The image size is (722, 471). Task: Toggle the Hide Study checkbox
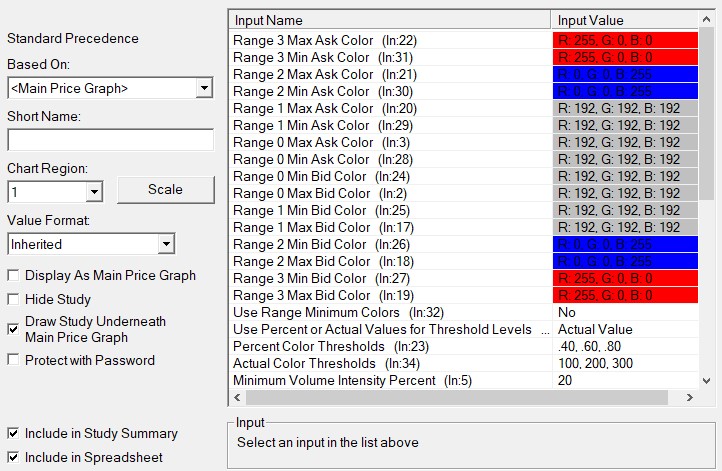coord(14,299)
